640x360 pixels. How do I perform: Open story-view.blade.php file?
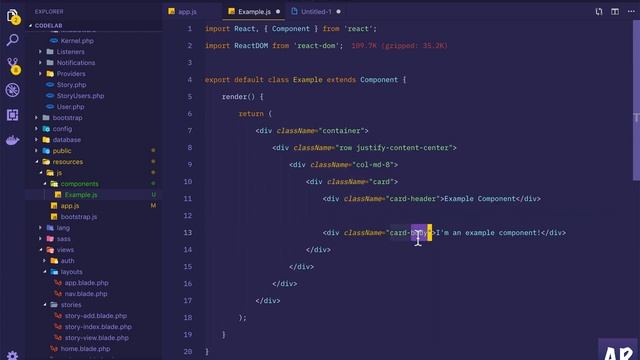coord(96,338)
